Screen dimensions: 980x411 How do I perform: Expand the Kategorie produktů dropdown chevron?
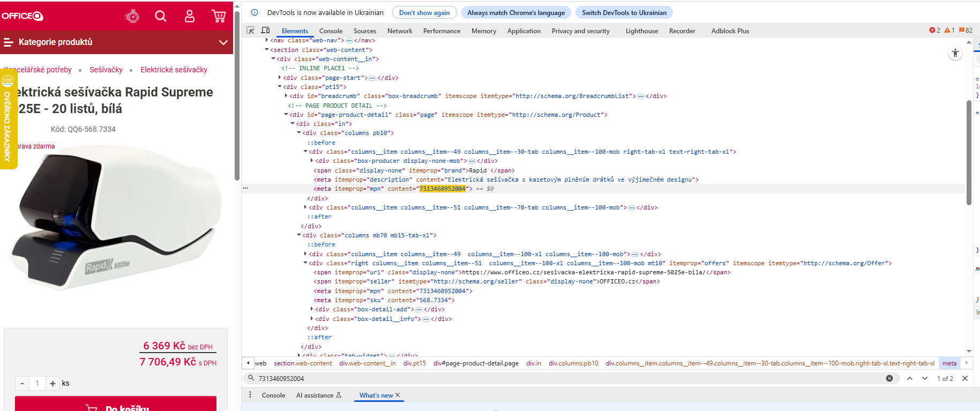(x=223, y=42)
